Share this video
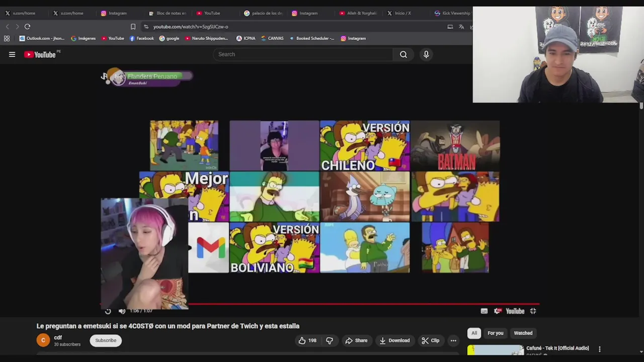Image resolution: width=644 pixels, height=362 pixels. pos(356,340)
